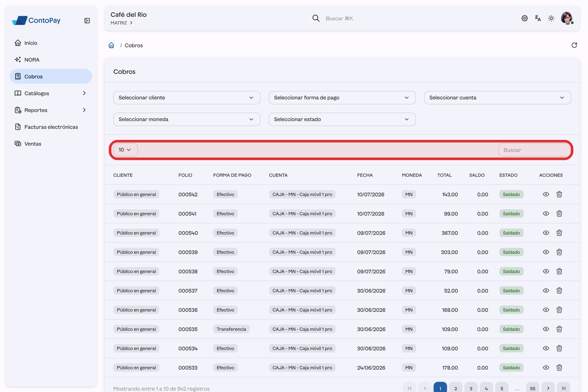
Task: View details of folio 000535
Action: (x=546, y=329)
